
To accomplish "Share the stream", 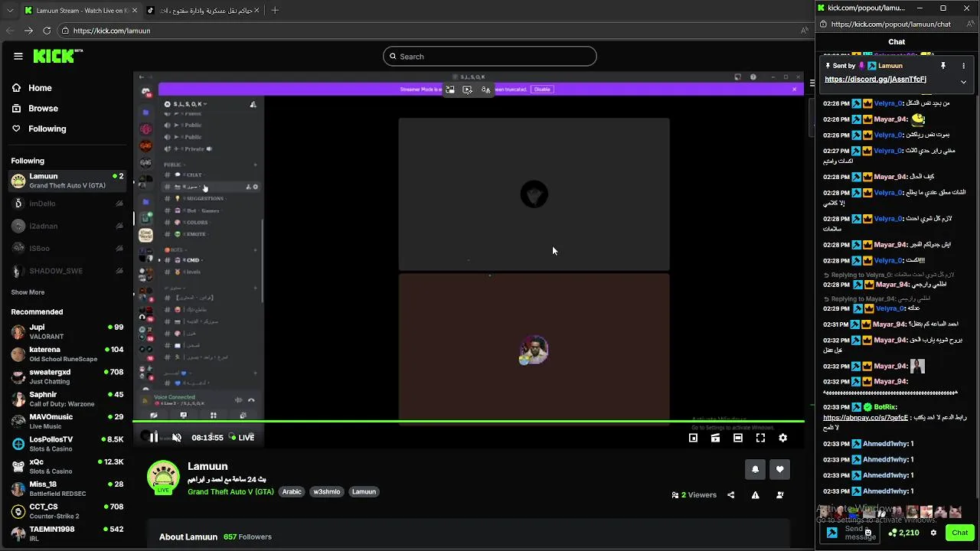I will point(730,495).
